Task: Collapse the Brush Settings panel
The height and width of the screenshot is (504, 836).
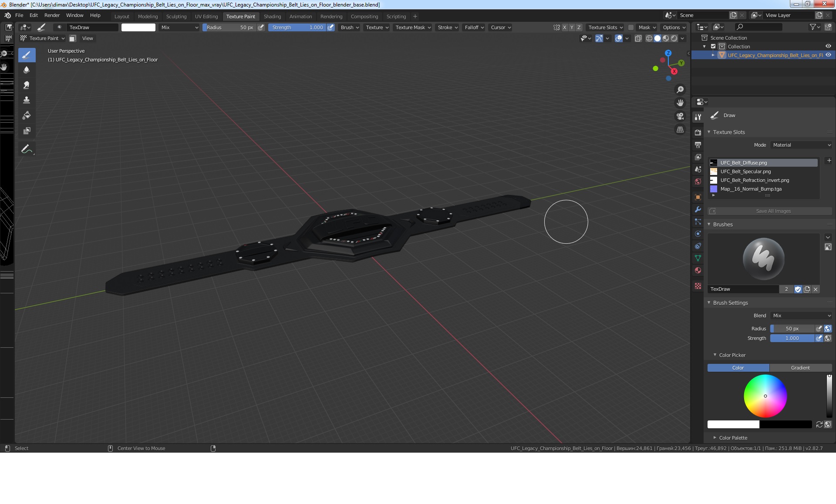Action: [709, 302]
